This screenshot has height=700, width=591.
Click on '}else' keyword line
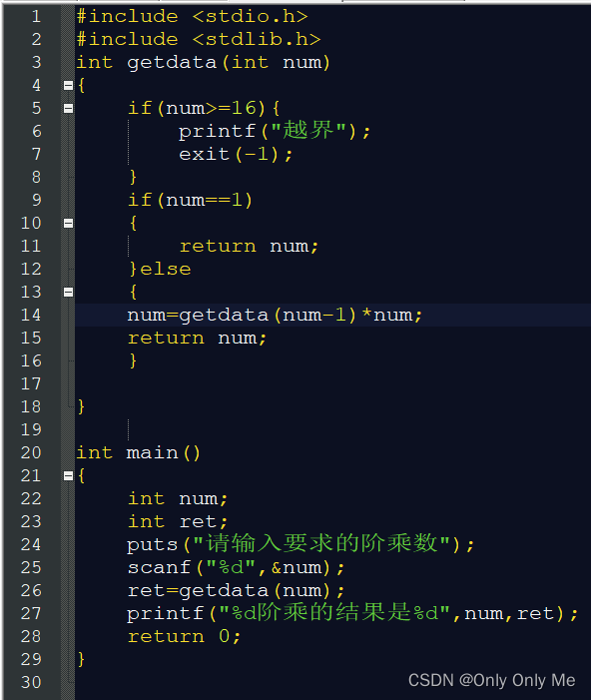[160, 270]
